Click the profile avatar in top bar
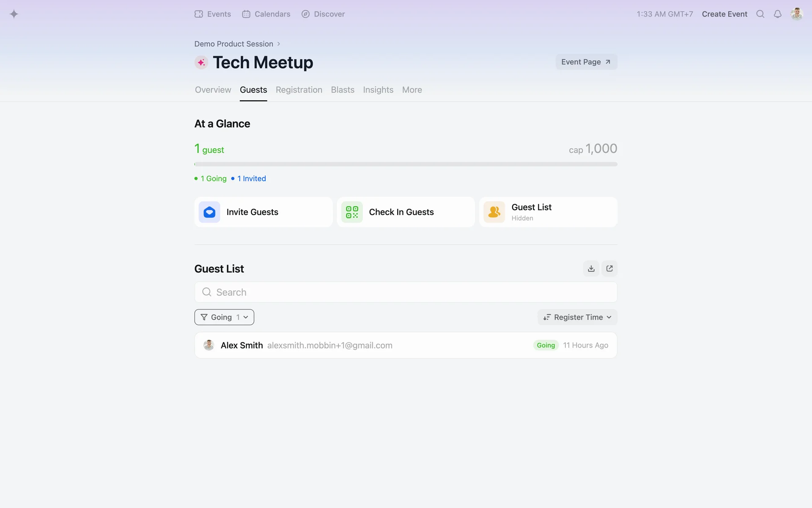The width and height of the screenshot is (812, 508). [x=796, y=14]
